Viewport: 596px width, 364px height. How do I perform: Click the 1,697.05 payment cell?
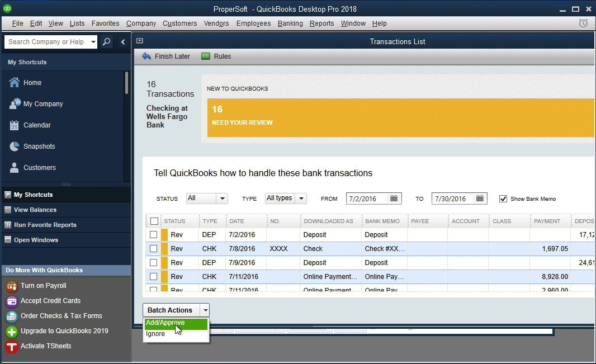[550, 249]
